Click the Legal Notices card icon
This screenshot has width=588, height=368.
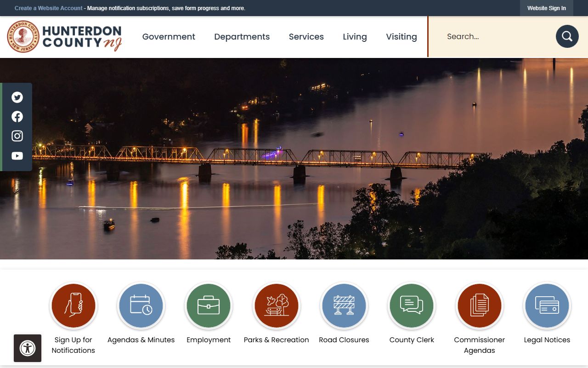tap(547, 306)
